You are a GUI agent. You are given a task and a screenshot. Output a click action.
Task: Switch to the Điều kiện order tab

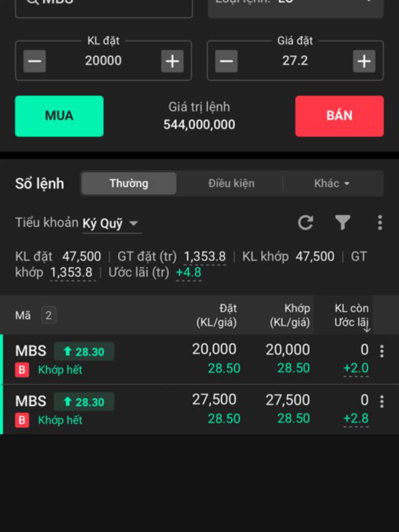point(231,184)
